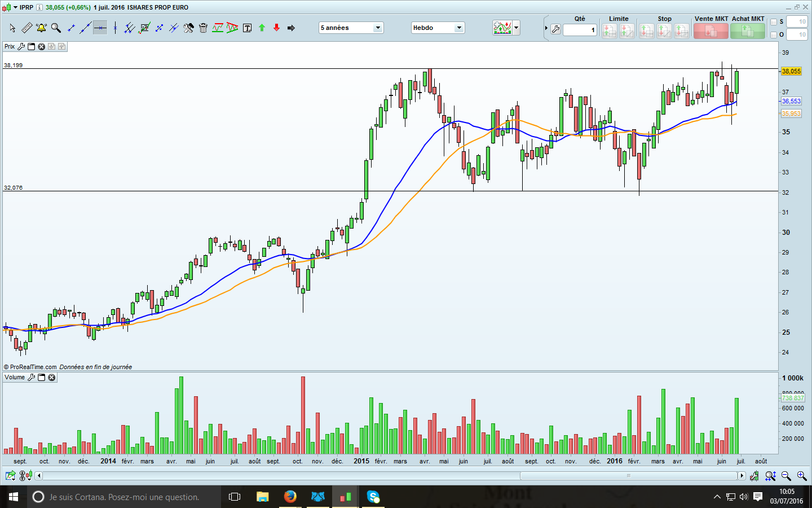
Task: Select the text annotation tool
Action: 247,28
